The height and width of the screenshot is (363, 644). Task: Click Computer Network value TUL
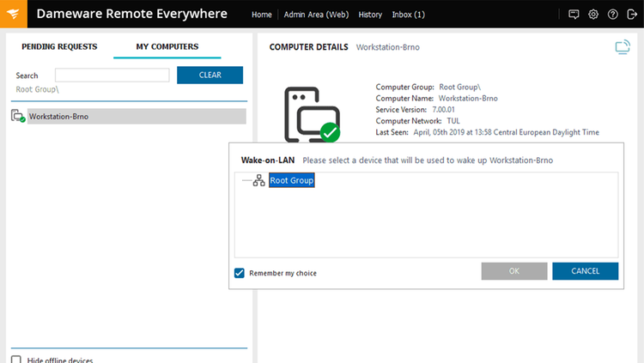453,121
